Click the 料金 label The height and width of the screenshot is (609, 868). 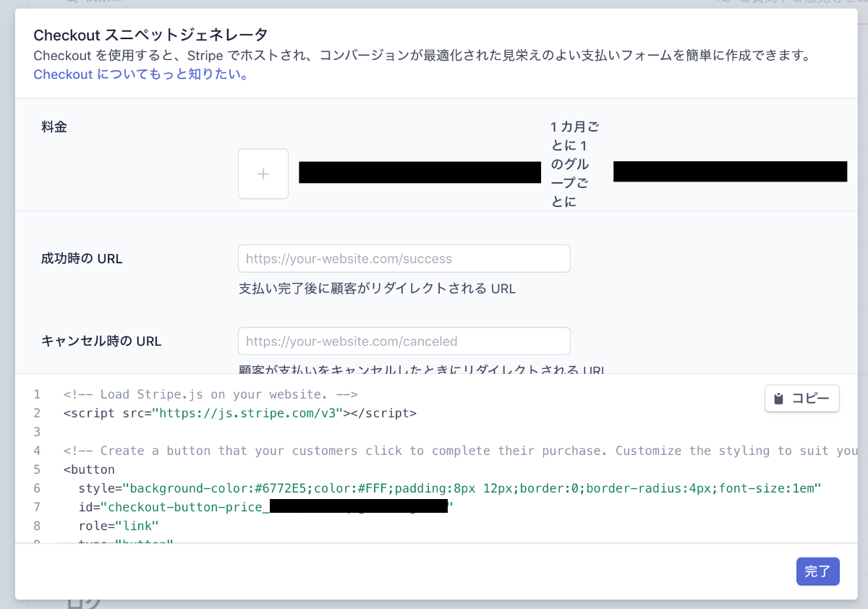coord(54,127)
